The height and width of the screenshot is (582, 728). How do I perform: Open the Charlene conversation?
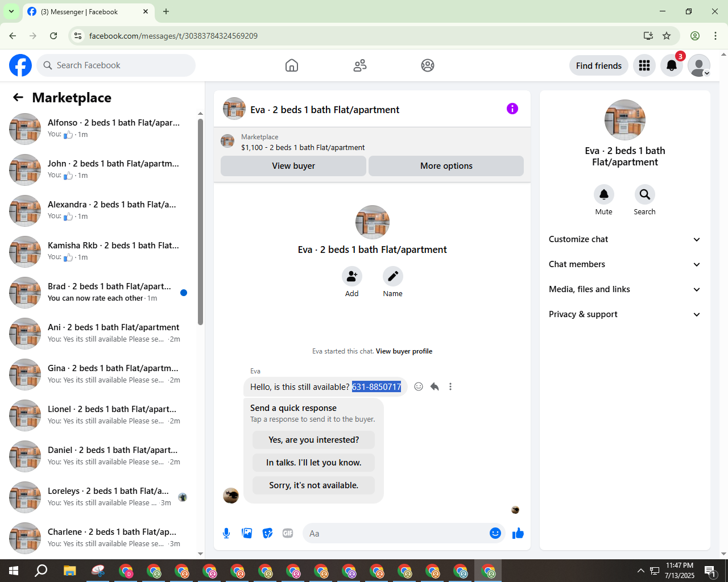[x=98, y=538]
